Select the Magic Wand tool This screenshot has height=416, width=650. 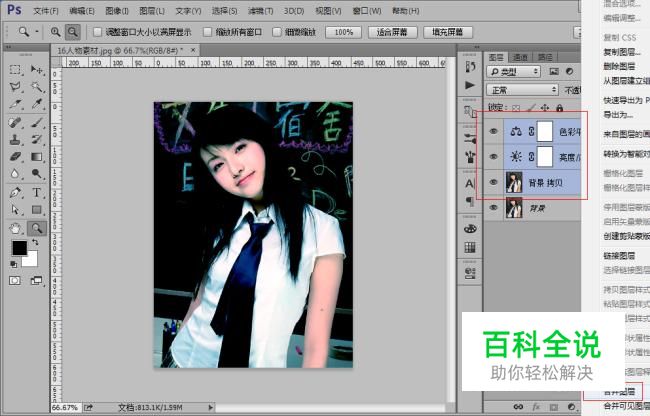point(37,87)
